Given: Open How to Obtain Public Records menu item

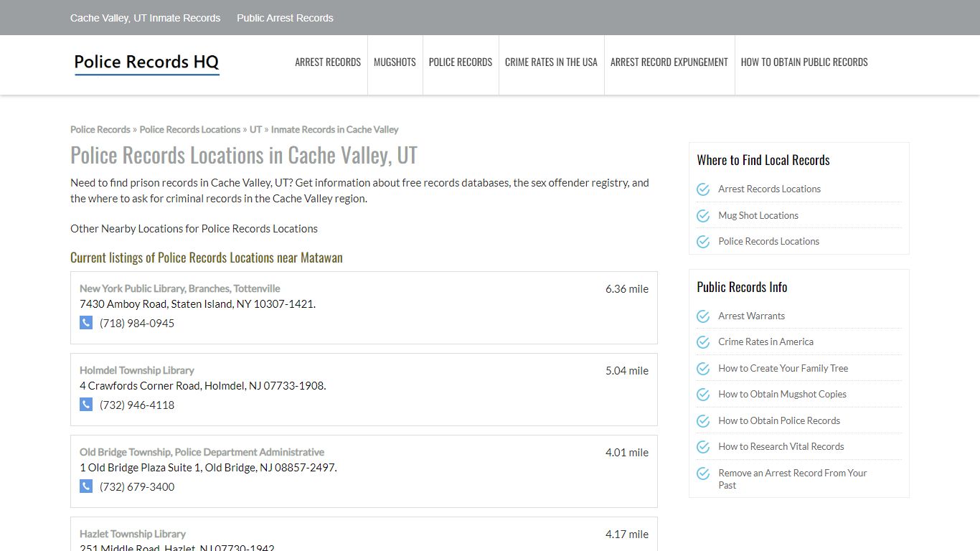Looking at the screenshot, I should [804, 62].
